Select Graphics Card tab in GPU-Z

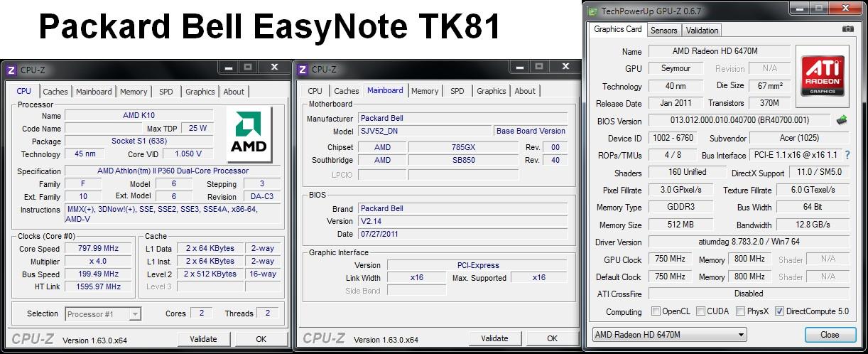[x=618, y=29]
